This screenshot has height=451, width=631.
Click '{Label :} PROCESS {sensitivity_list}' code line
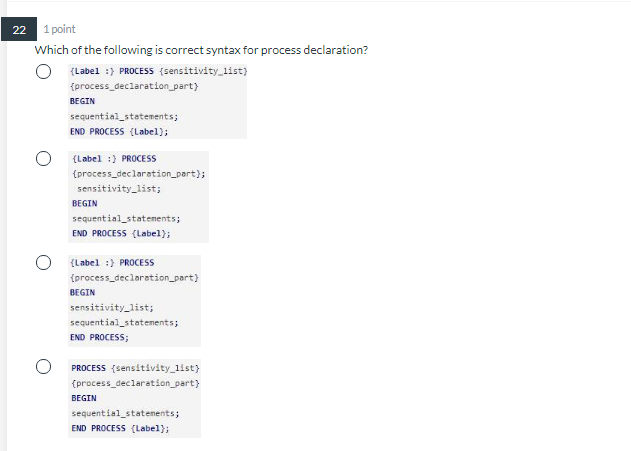click(x=159, y=71)
